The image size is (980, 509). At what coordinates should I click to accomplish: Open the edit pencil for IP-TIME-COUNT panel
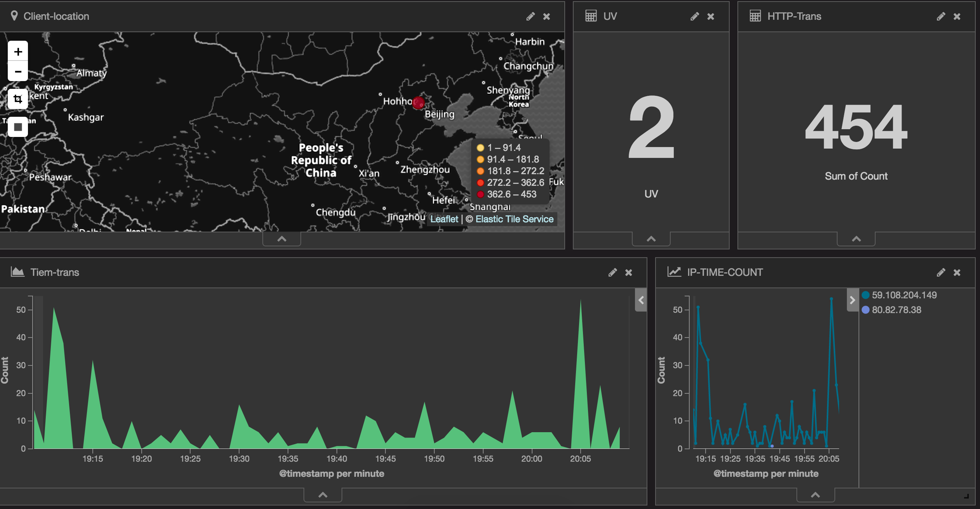tap(940, 272)
